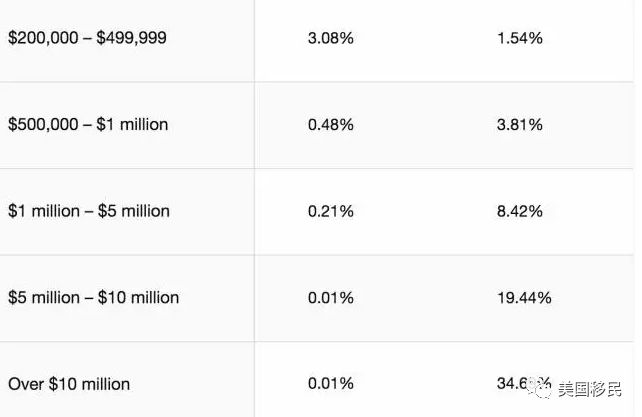The image size is (642, 417).
Task: Select the $1 million – $5 million label
Action: [x=89, y=211]
